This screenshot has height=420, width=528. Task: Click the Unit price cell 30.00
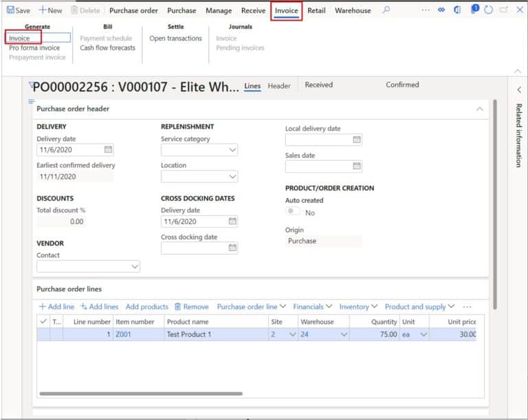452,335
